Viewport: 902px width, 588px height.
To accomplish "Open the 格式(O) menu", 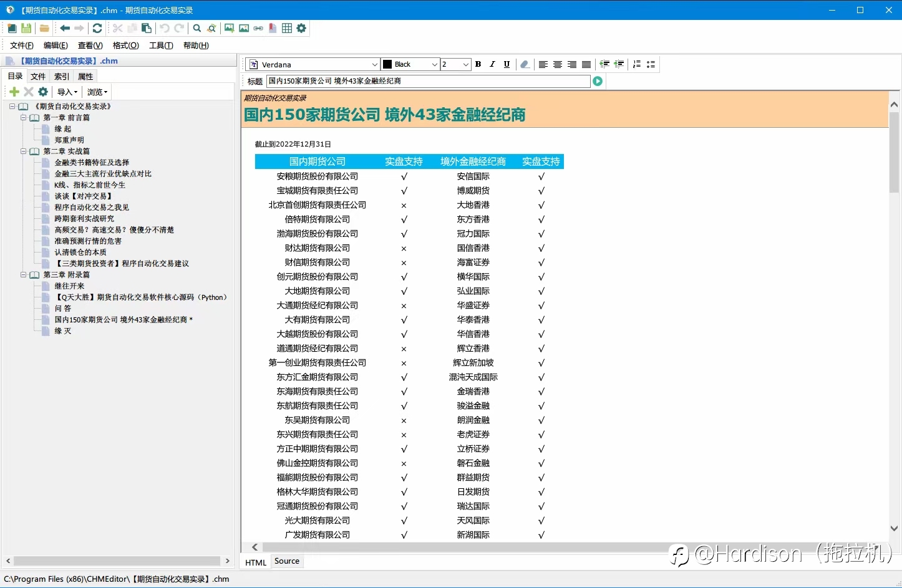I will tap(125, 46).
